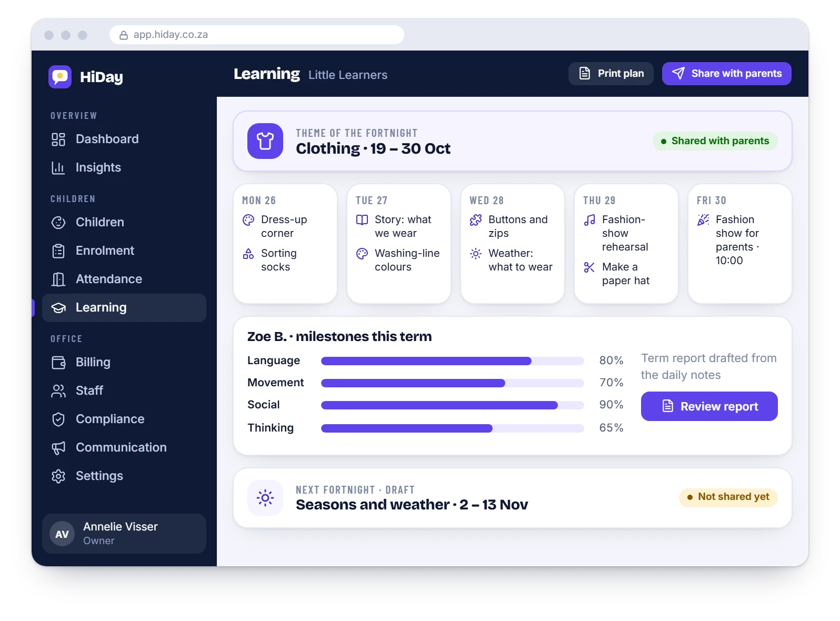Open the Seasons and weather draft card

[513, 498]
